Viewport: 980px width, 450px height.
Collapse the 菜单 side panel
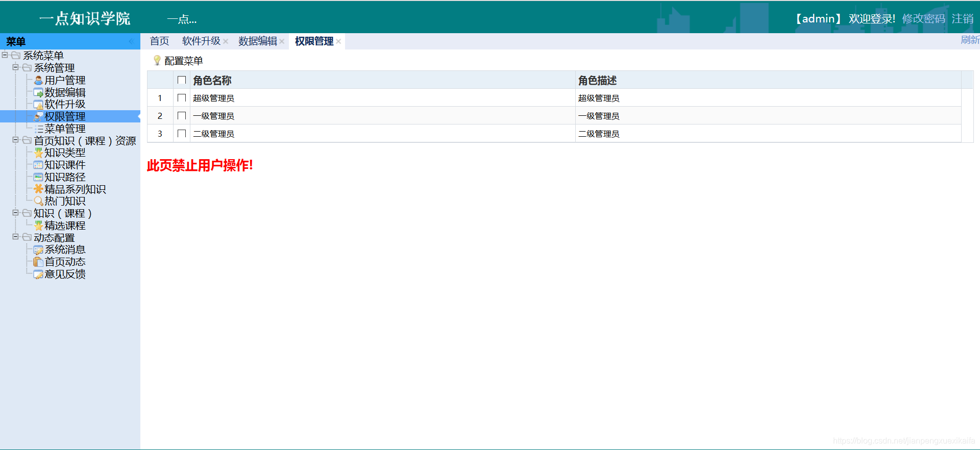pyautogui.click(x=131, y=41)
